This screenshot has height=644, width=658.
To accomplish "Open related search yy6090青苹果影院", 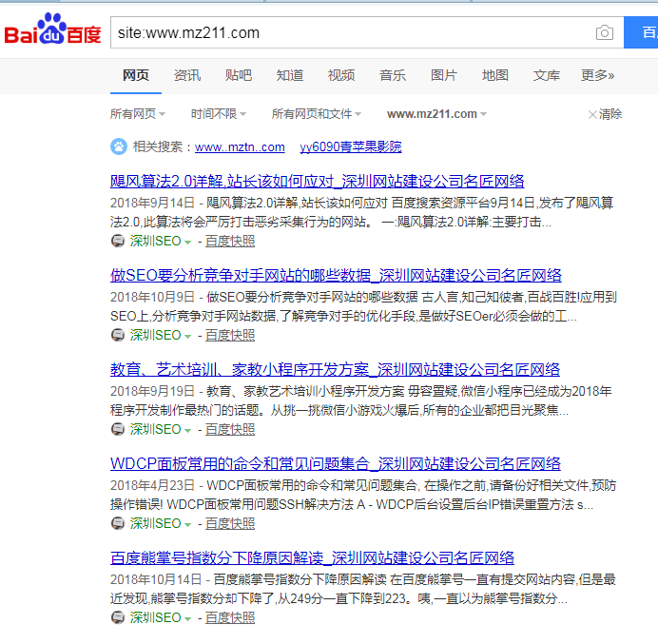I will [351, 146].
